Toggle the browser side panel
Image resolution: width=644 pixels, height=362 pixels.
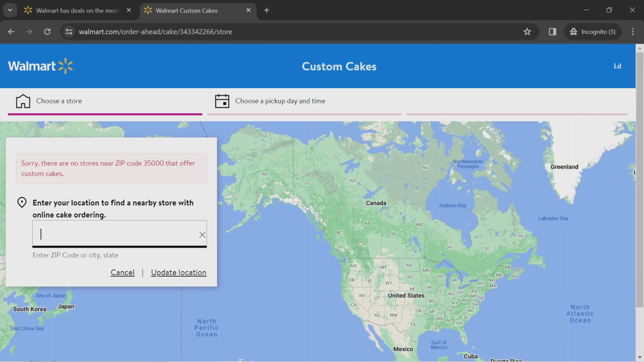[552, 32]
